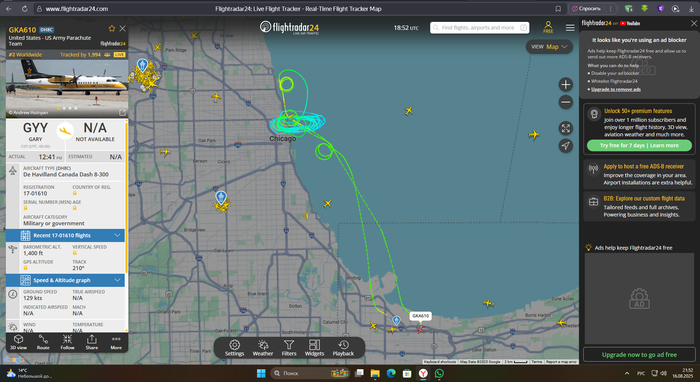The height and width of the screenshot is (382, 700).
Task: Open the Filters funnel tool
Action: (x=289, y=348)
